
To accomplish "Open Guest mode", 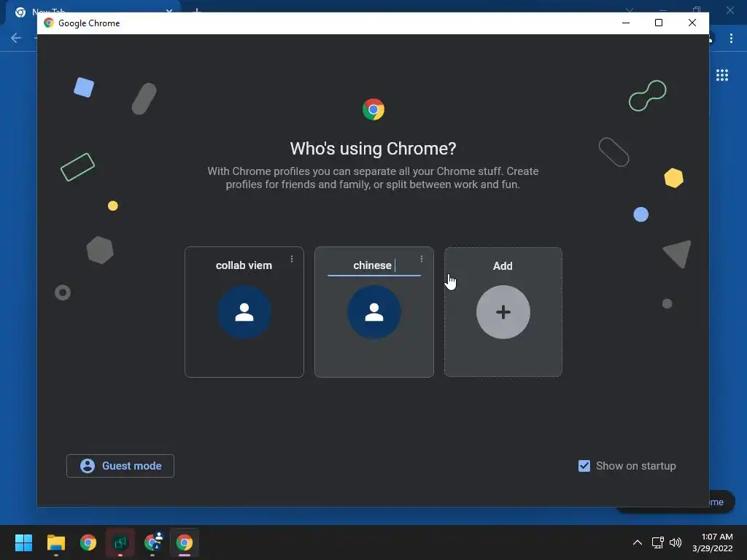I will (120, 466).
